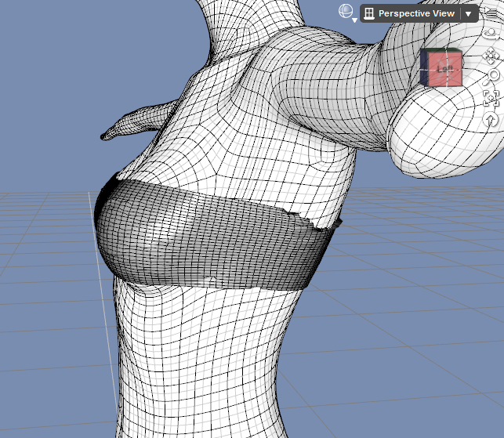Click the blue side face of view cube
Viewport: 504px width, 438px height.
pos(424,69)
